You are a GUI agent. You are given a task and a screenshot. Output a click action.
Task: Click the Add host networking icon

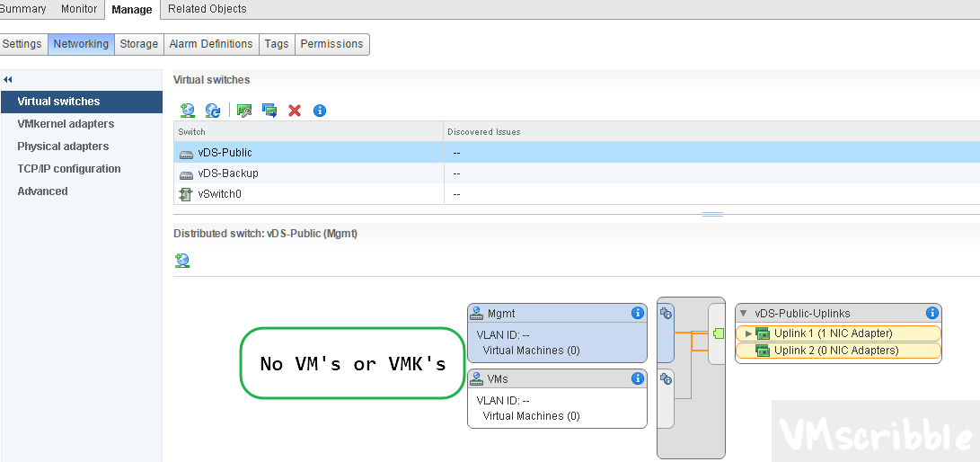187,111
